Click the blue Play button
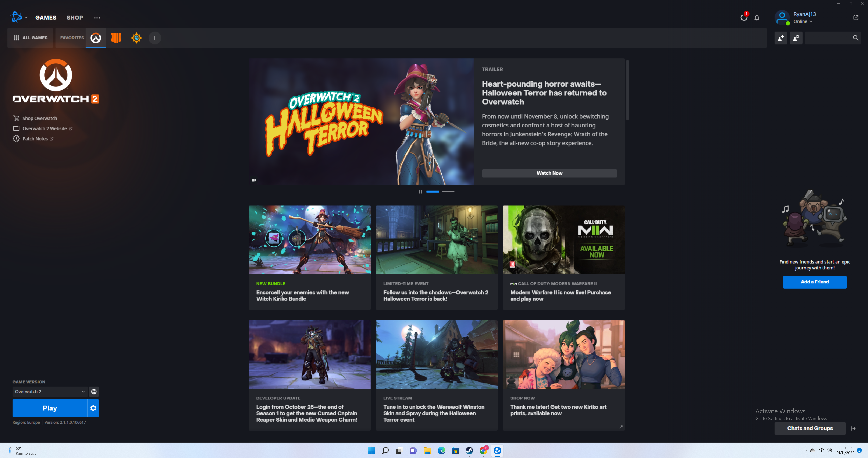This screenshot has width=868, height=458. click(x=50, y=408)
